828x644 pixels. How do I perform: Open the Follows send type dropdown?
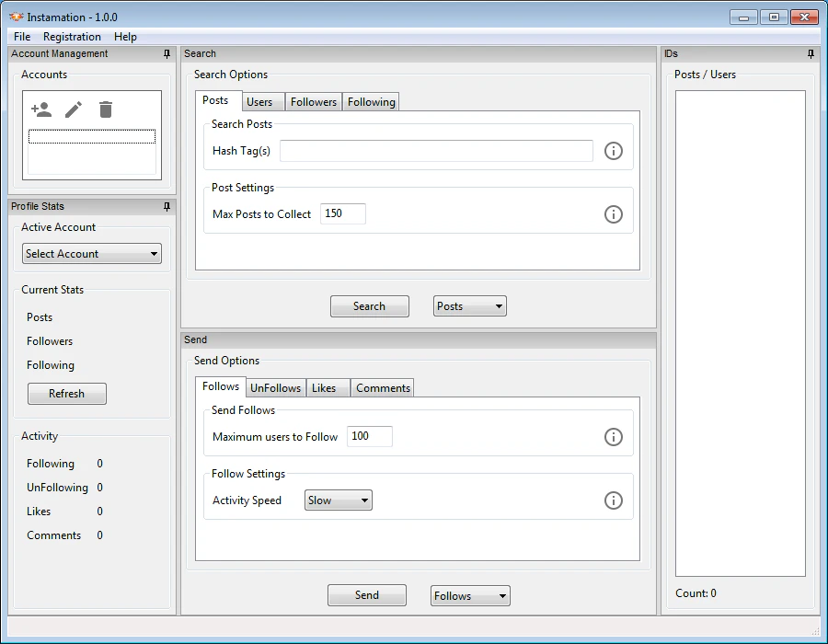coord(470,595)
